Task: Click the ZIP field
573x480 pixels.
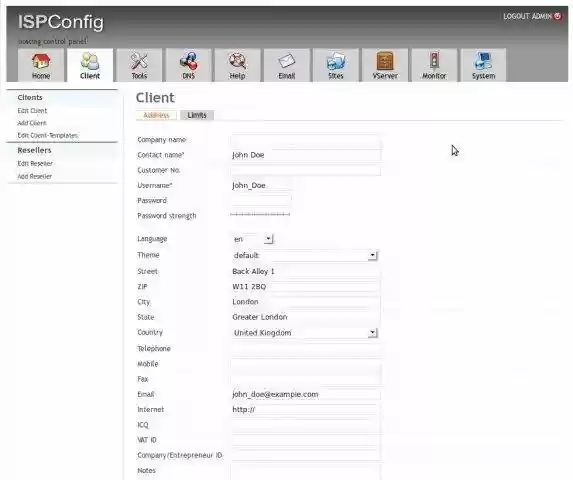Action: [x=306, y=287]
